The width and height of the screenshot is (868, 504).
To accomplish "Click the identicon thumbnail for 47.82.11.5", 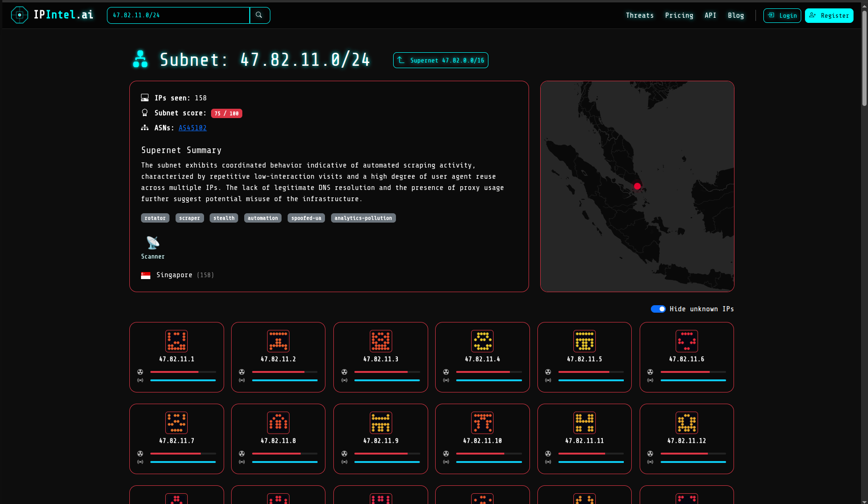I will tap(584, 341).
